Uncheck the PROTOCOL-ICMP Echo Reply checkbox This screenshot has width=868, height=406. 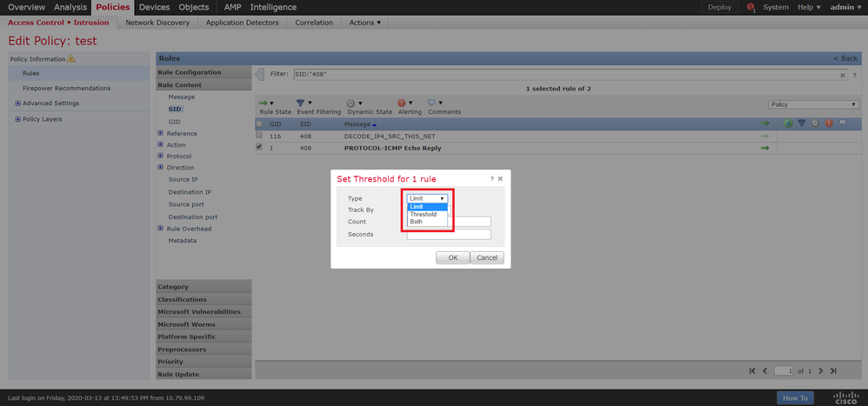tap(258, 148)
